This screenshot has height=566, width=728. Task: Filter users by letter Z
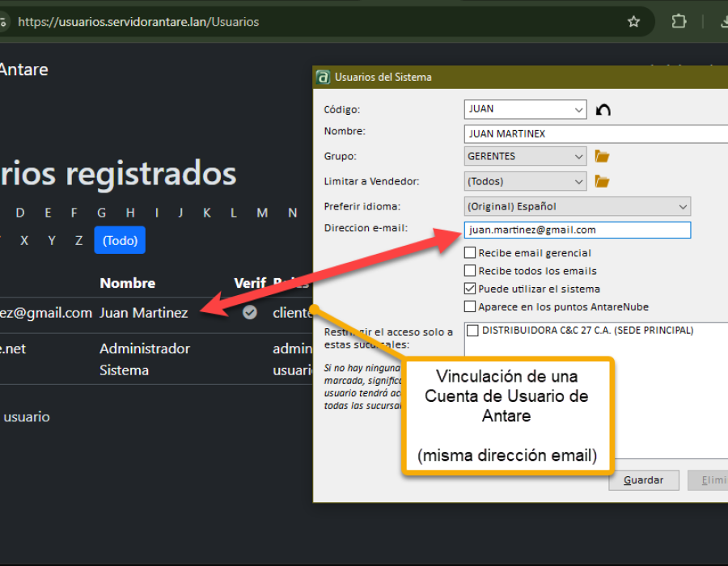click(x=79, y=240)
